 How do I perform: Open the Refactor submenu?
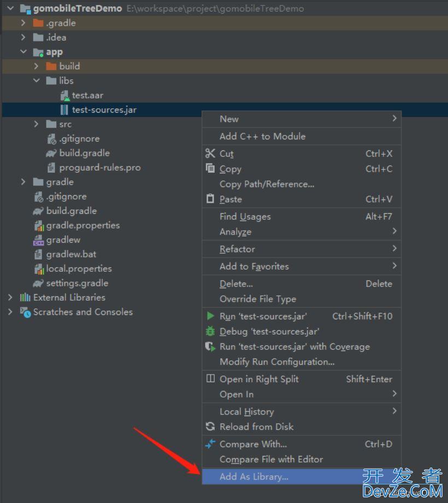(x=302, y=249)
